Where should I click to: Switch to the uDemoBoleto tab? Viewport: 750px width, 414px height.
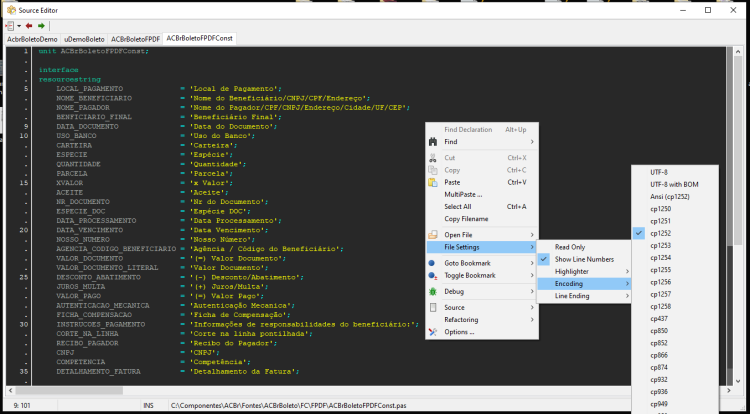[84, 39]
